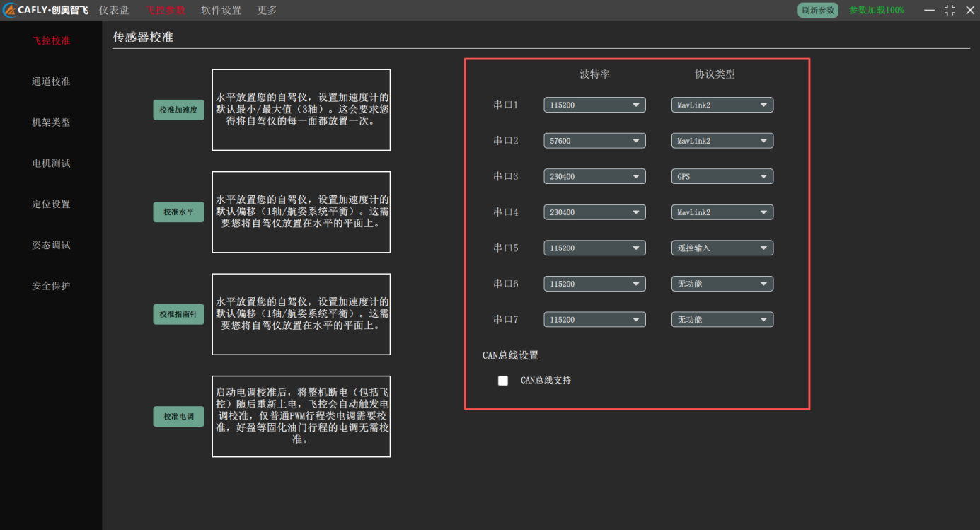The height and width of the screenshot is (530, 980).
Task: Click the 波特率 column header
Action: tap(594, 74)
